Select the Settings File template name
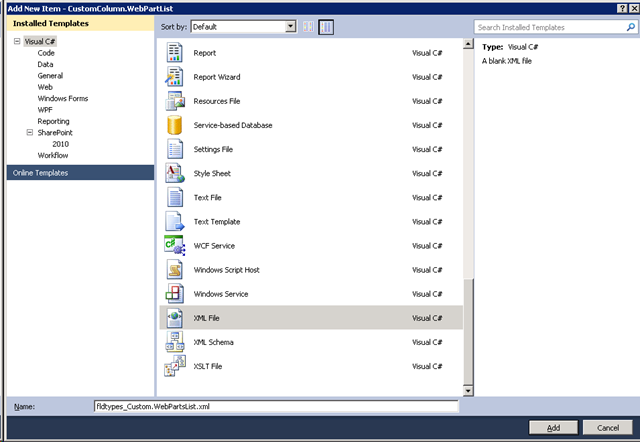This screenshot has height=442, width=640. (x=213, y=149)
